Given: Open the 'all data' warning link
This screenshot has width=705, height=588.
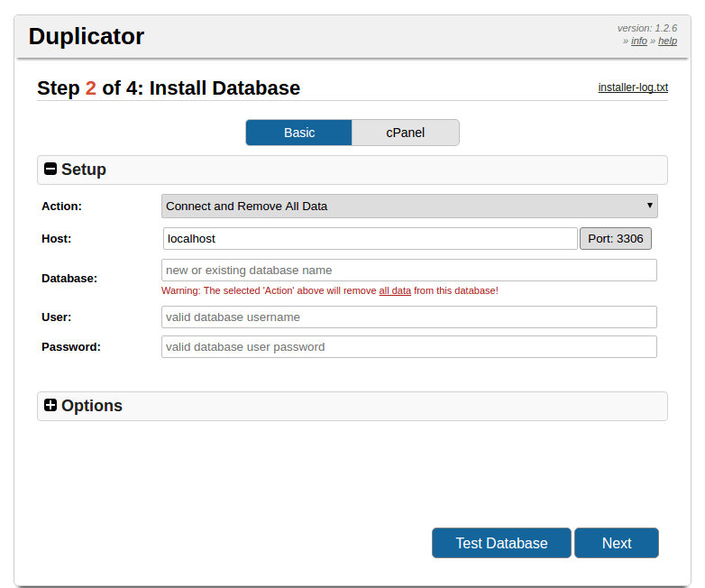Looking at the screenshot, I should click(x=395, y=290).
